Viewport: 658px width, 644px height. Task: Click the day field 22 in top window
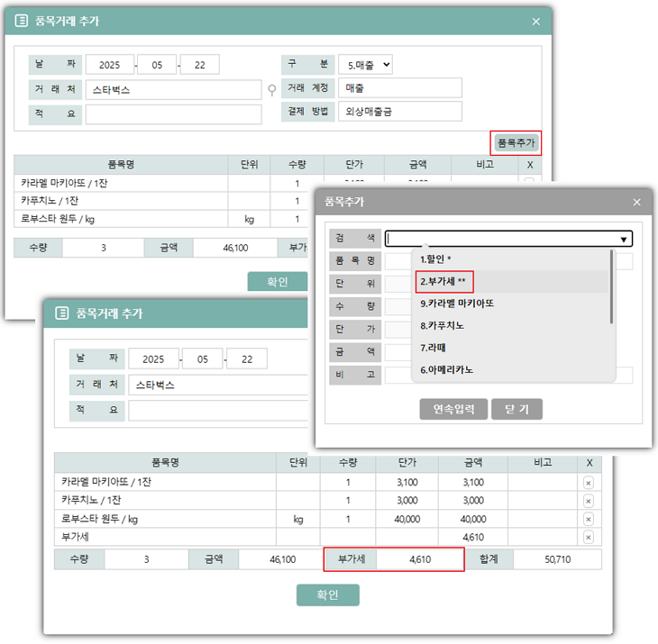coord(200,65)
